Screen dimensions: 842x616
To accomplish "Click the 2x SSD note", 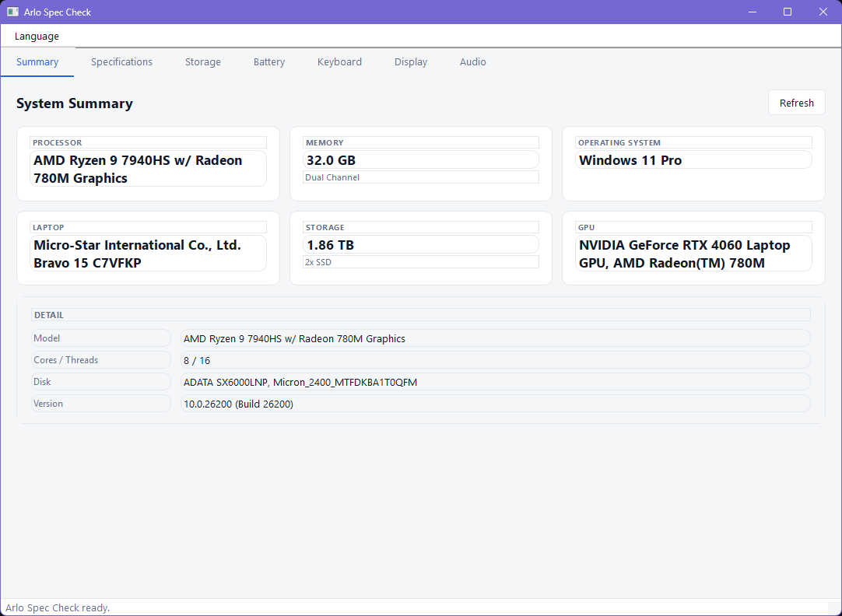I will click(421, 262).
